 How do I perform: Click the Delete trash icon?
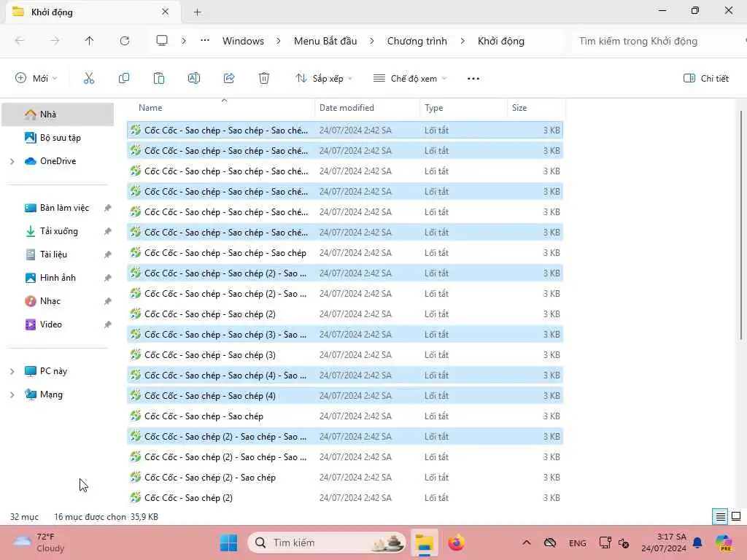[x=264, y=78]
